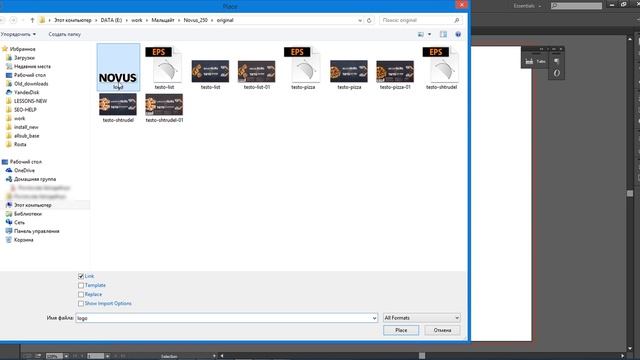Viewport: 640px width, 360px height.
Task: Navigate to Novus_250 breadcrumb
Action: [x=196, y=20]
